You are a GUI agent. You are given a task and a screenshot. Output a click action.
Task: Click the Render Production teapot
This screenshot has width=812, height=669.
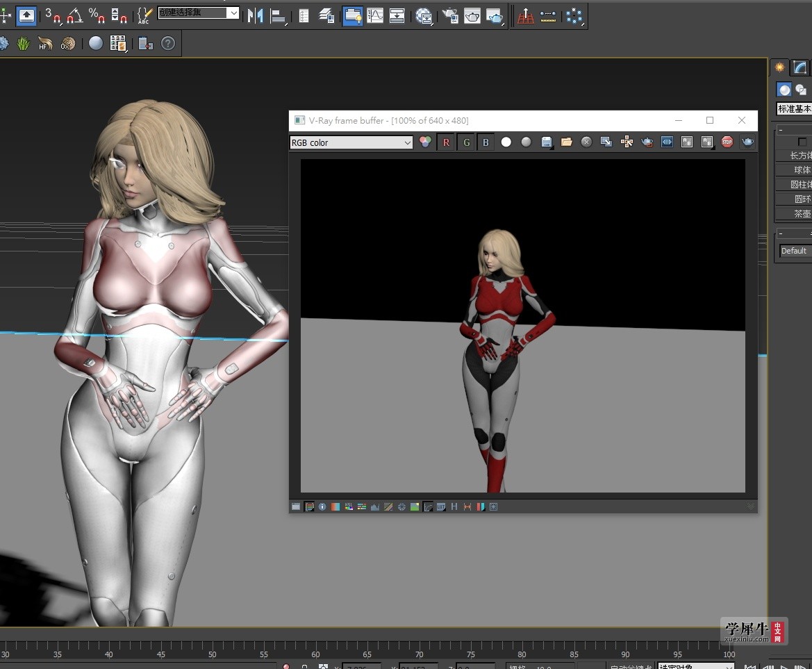495,15
